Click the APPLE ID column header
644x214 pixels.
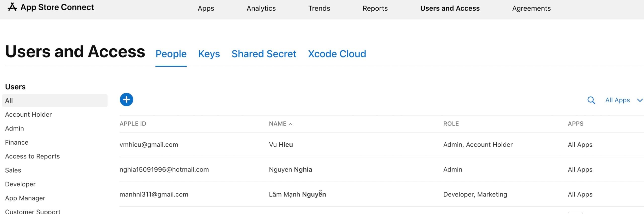point(133,124)
